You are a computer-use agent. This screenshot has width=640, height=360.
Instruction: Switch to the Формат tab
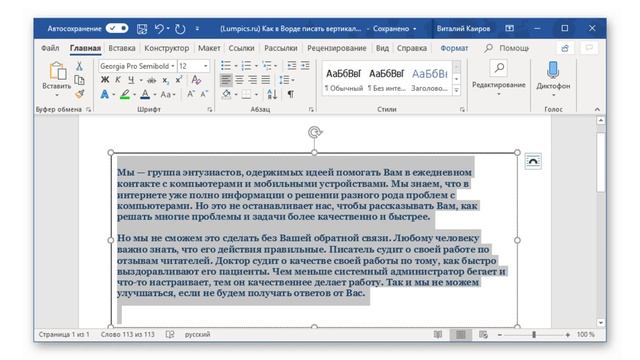454,48
